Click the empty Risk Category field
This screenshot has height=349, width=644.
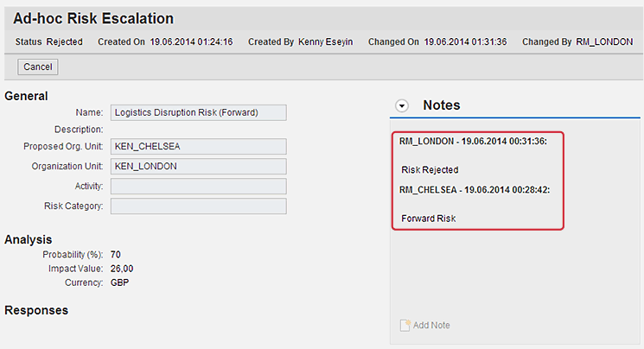pyautogui.click(x=198, y=206)
